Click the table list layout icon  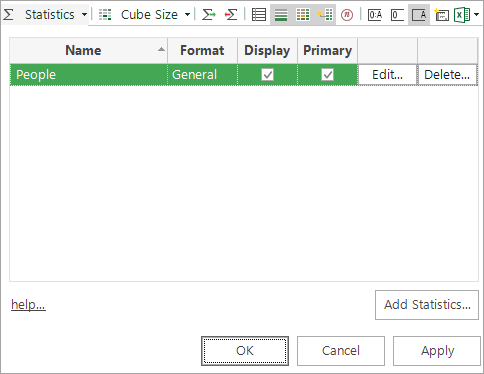coord(259,15)
